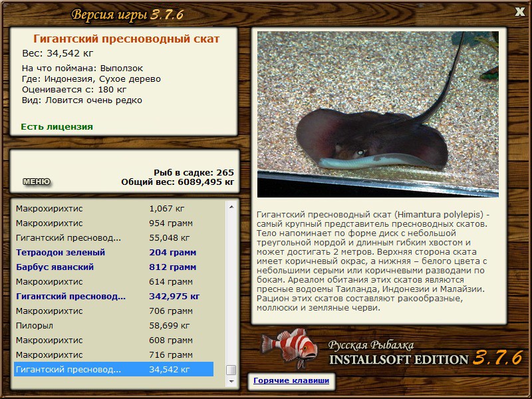Click На что поймана: Выползок line
The width and height of the screenshot is (532, 399).
click(x=82, y=68)
